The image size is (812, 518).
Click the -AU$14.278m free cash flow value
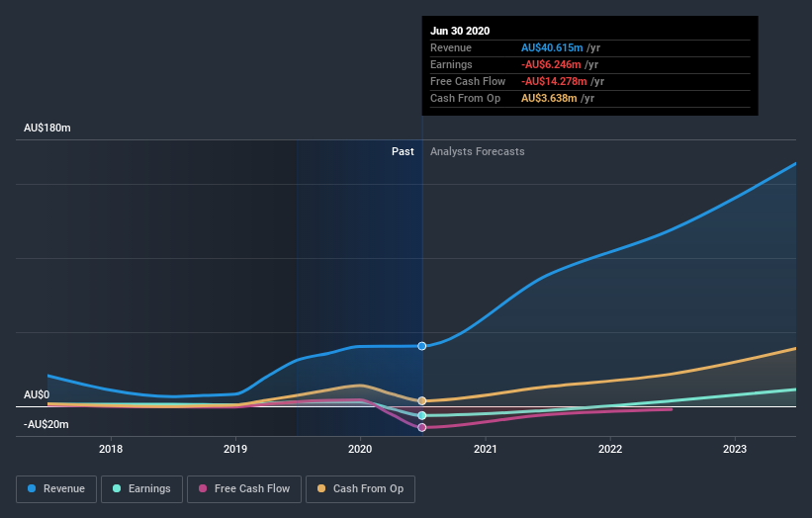coord(554,81)
